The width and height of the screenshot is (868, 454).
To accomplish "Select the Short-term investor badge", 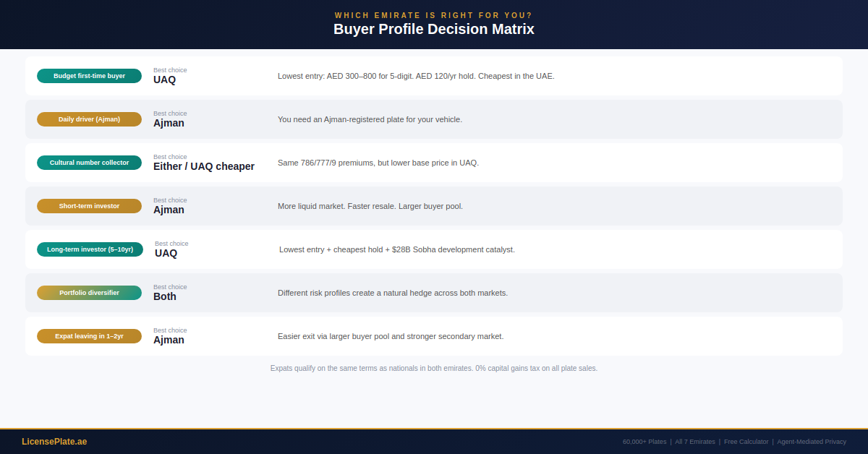I will 89,206.
